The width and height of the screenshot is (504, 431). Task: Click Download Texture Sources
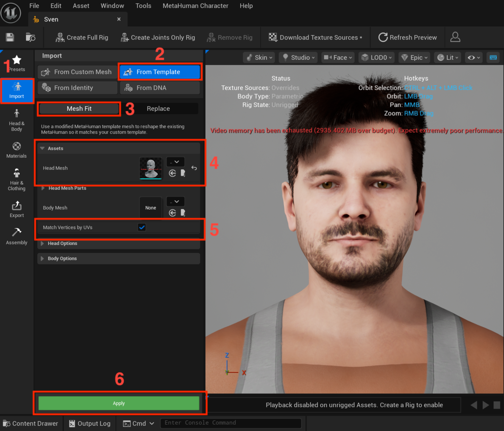(315, 38)
